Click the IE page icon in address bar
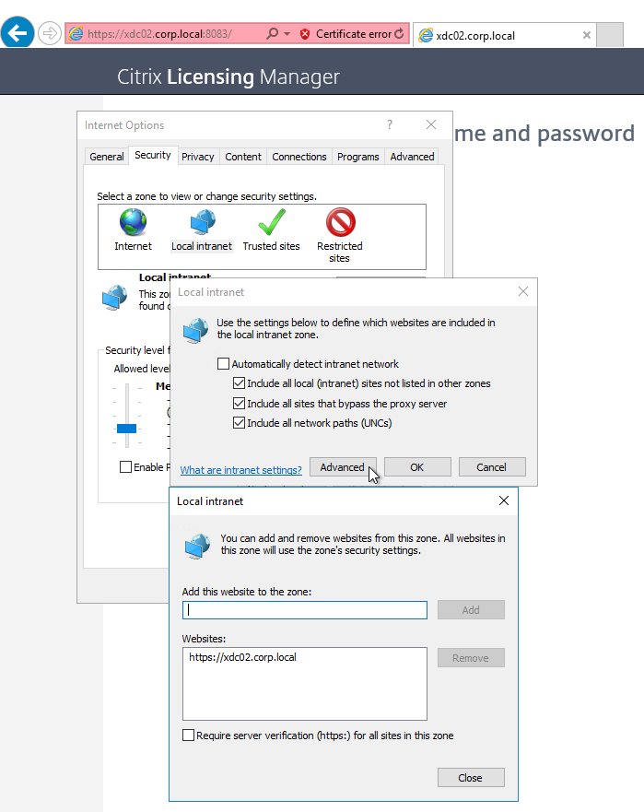 (x=76, y=34)
